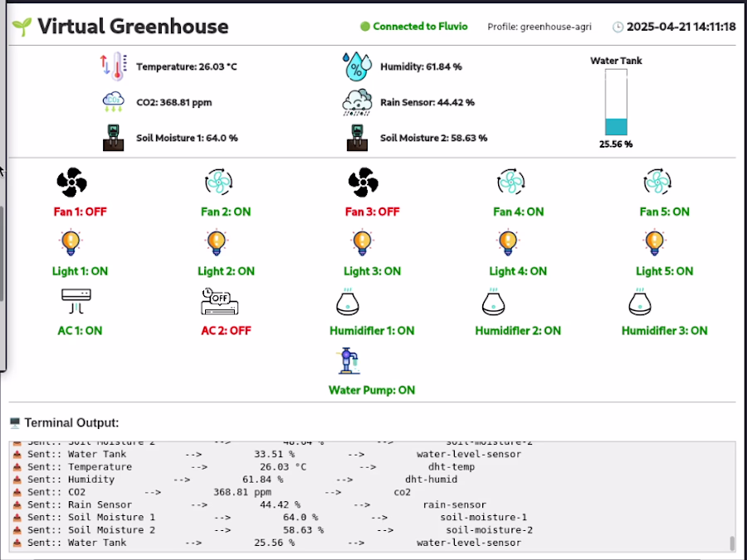Click the Light 2: ON label
The image size is (747, 560).
(227, 271)
